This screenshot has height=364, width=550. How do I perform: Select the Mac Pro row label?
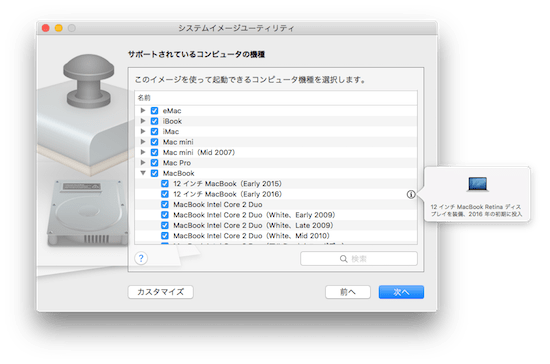pos(177,163)
